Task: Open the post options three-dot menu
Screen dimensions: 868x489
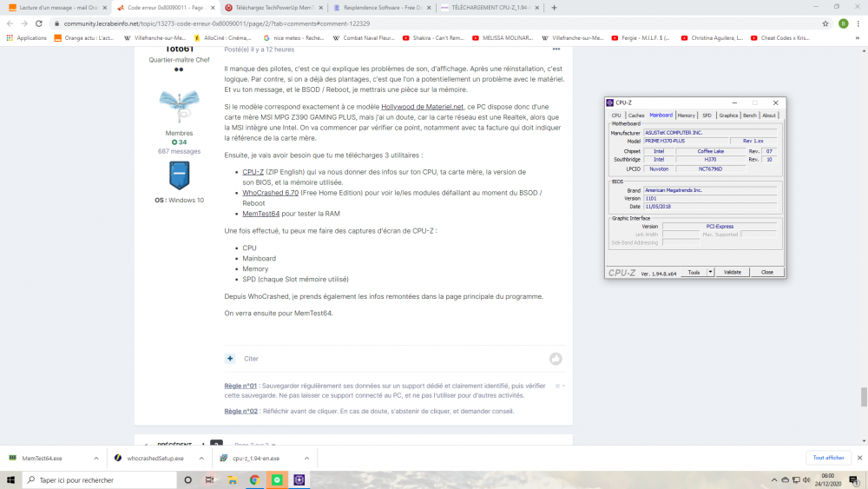Action: point(556,50)
